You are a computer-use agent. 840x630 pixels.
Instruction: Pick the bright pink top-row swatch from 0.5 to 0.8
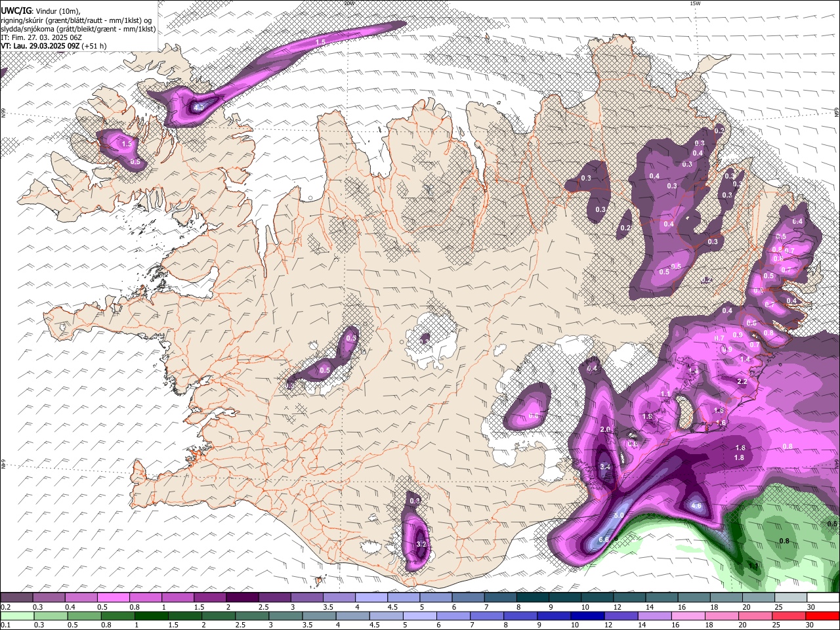pos(114,598)
